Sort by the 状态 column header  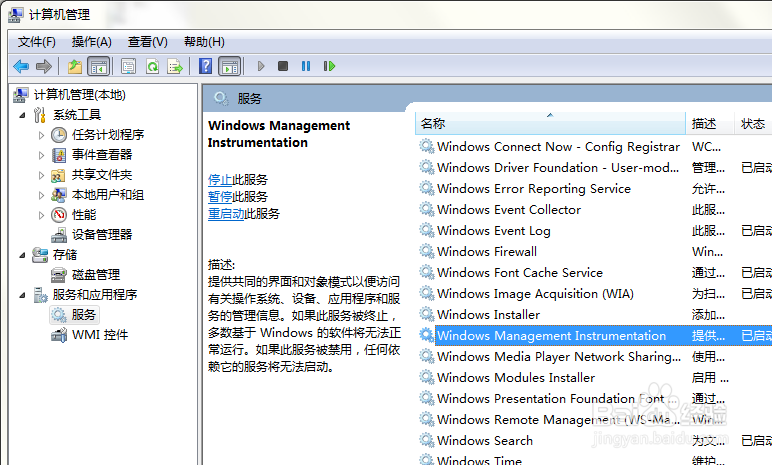tap(754, 124)
